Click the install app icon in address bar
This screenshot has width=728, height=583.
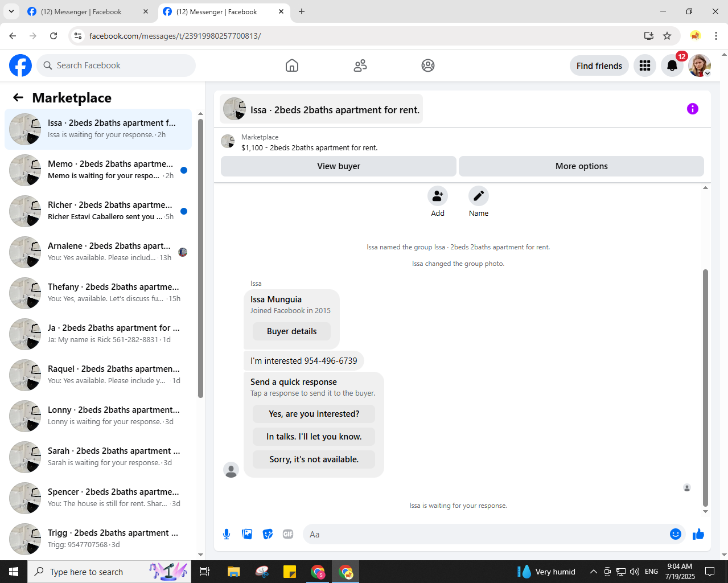click(648, 36)
